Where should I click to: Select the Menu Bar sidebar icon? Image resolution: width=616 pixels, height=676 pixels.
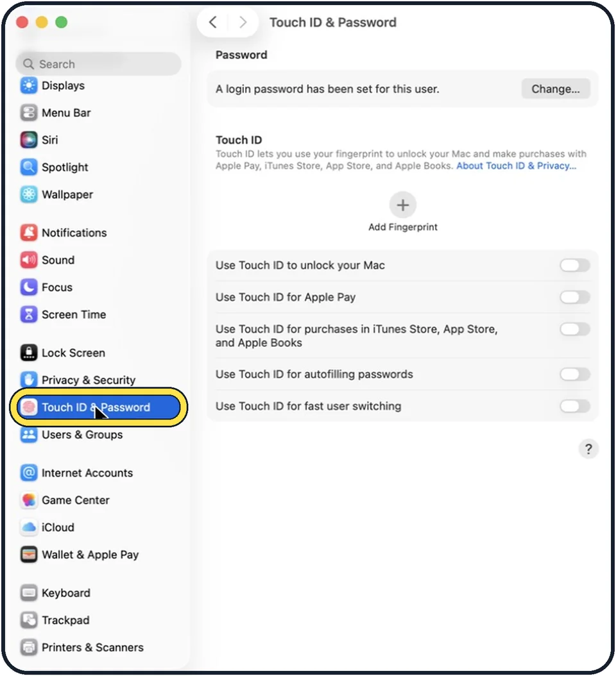click(x=29, y=113)
